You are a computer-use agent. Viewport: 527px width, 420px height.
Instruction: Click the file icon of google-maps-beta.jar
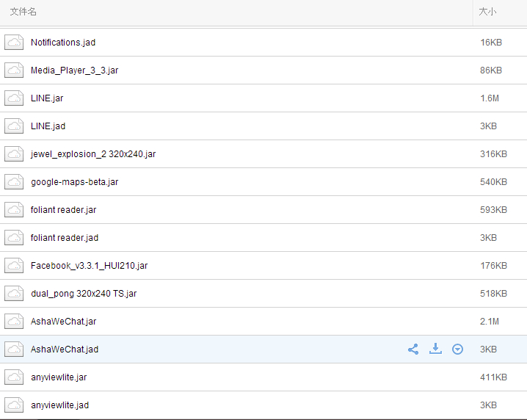[x=14, y=182]
